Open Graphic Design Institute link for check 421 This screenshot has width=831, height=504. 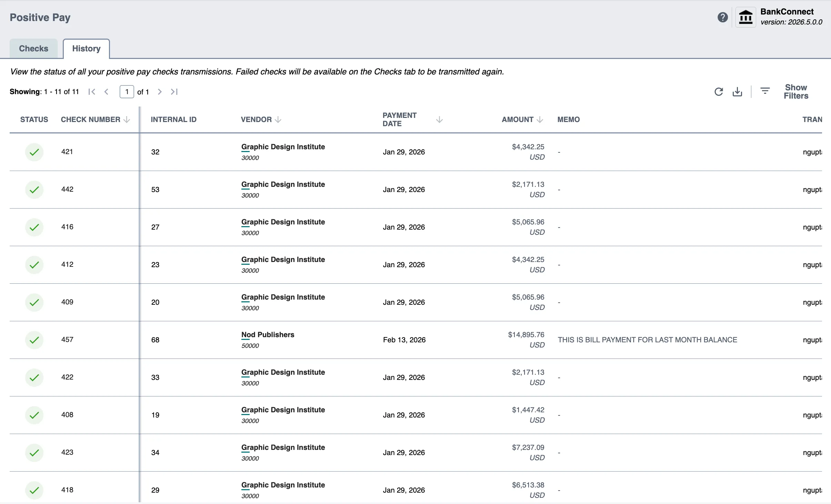coord(283,147)
